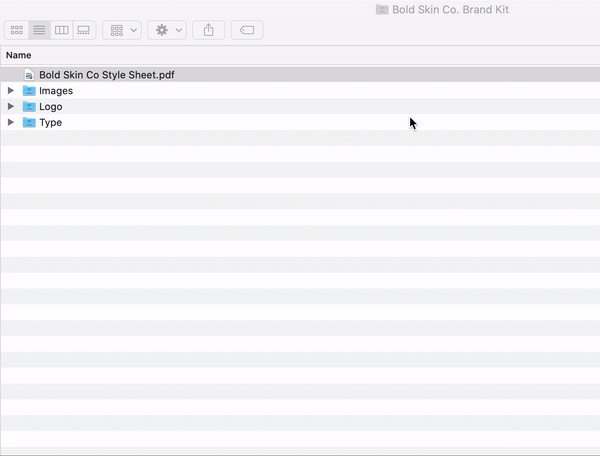
Task: Switch to gallery view
Action: coord(84,30)
